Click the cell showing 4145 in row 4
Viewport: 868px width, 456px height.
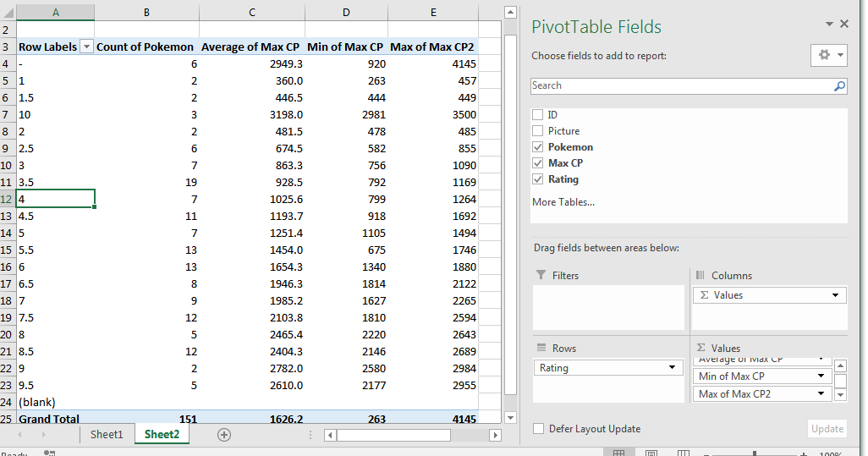tap(433, 64)
